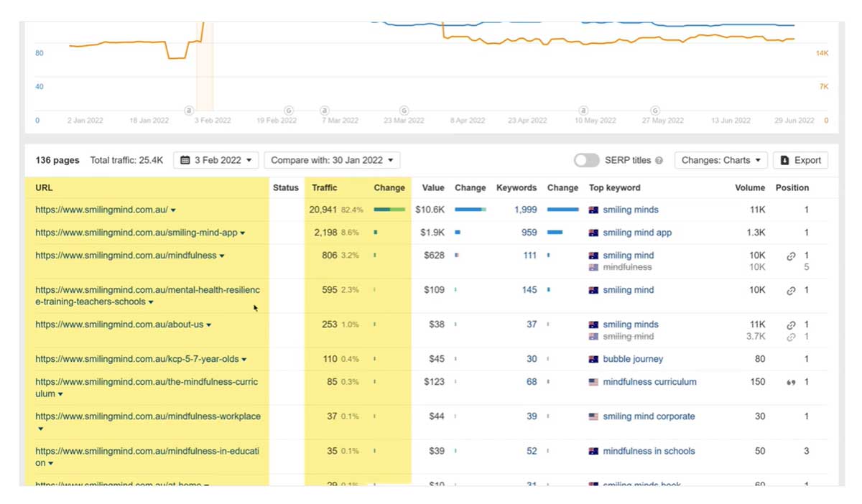Expand dropdown arrow for the-mindfulness-curriculum URL
862x504 pixels.
coord(60,394)
